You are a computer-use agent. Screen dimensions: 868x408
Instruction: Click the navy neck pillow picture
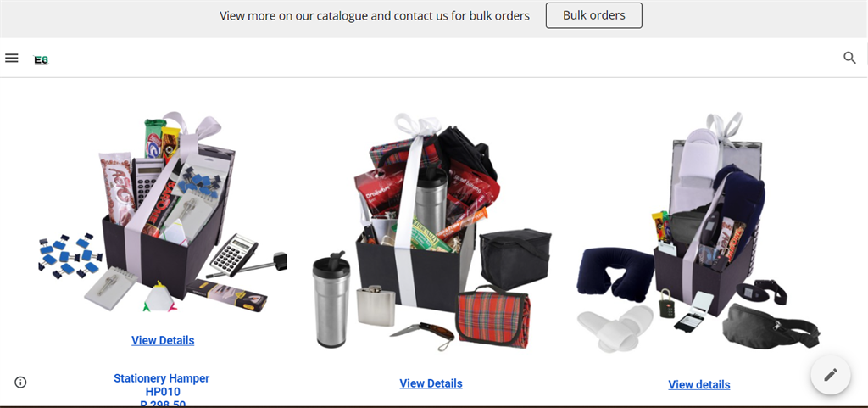(615, 274)
